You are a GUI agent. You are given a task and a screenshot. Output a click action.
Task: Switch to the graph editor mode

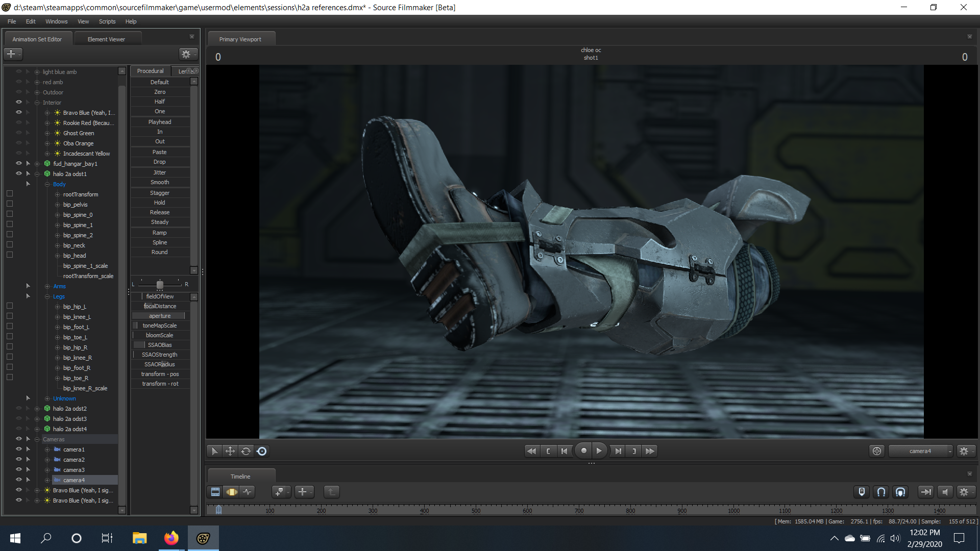point(248,492)
